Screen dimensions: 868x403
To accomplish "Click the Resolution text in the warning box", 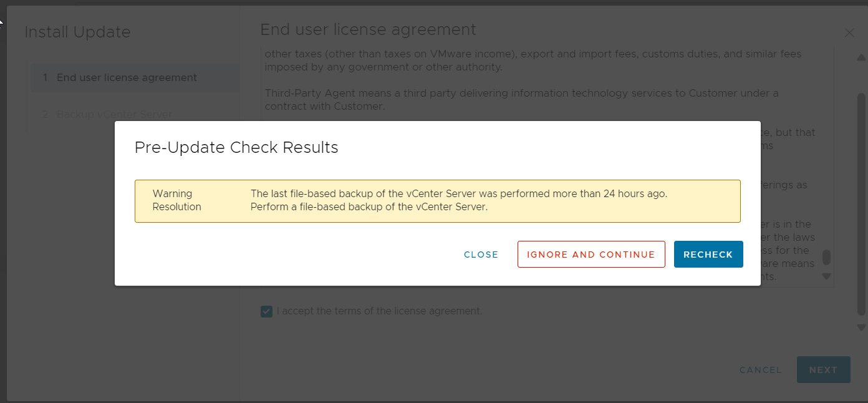I will point(369,206).
